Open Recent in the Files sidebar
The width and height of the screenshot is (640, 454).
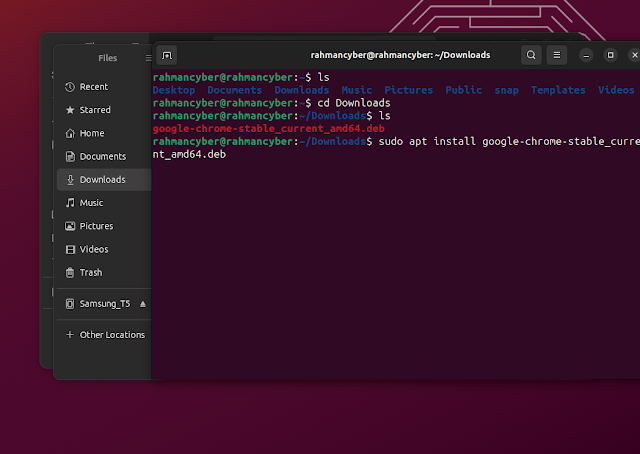pos(104,87)
